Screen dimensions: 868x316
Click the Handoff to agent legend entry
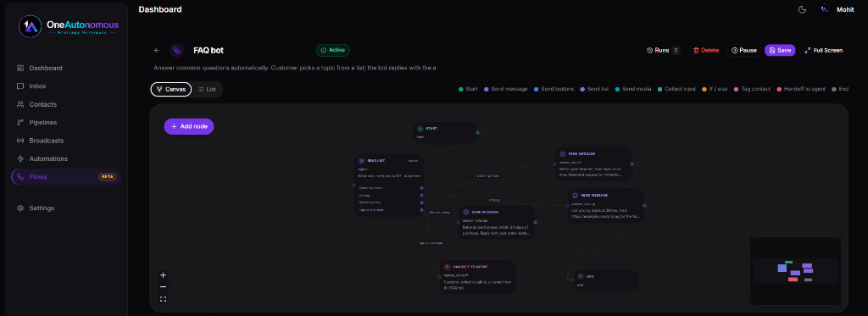[801, 89]
